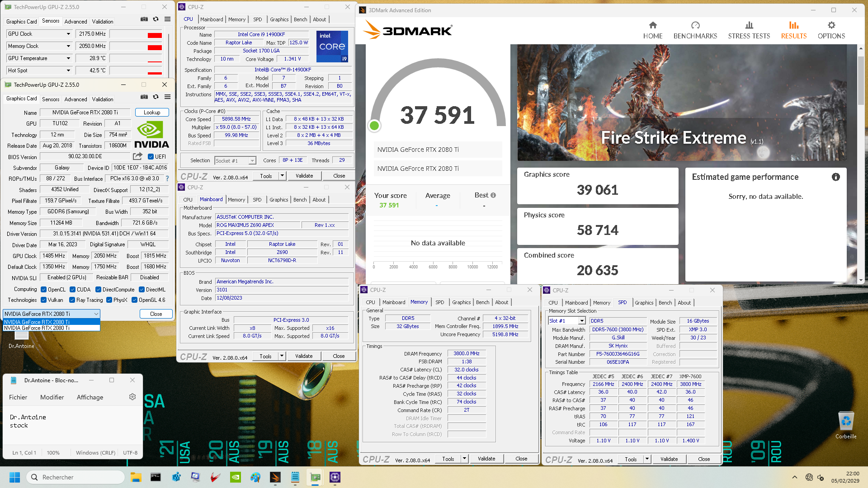868x488 pixels.
Task: Toggle the DirectCompute checkbox
Action: pos(98,290)
